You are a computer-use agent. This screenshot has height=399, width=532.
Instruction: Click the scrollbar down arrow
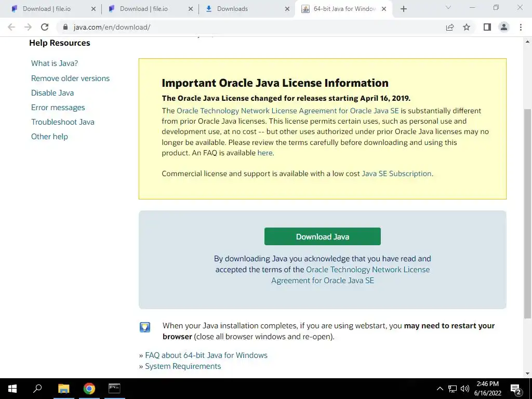(x=527, y=374)
